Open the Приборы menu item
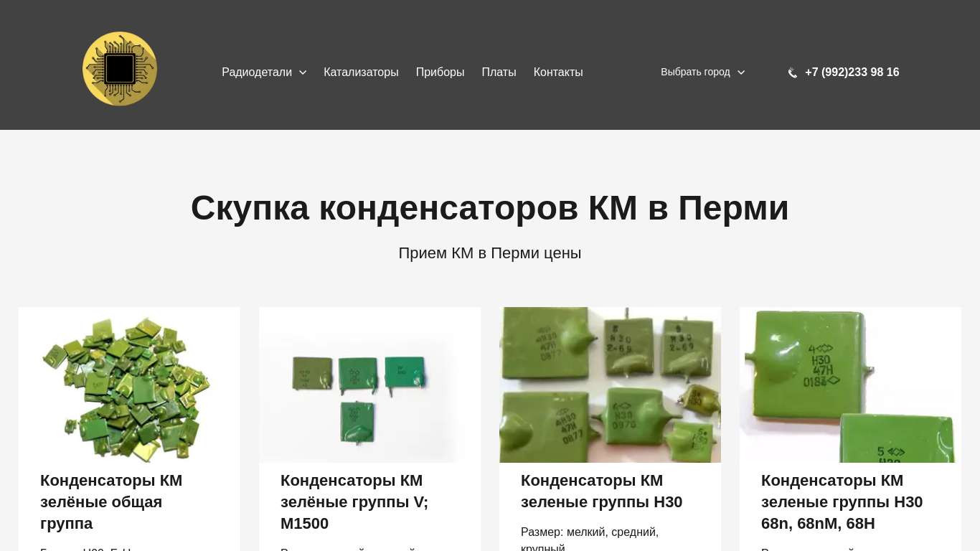The height and width of the screenshot is (551, 980). point(440,72)
